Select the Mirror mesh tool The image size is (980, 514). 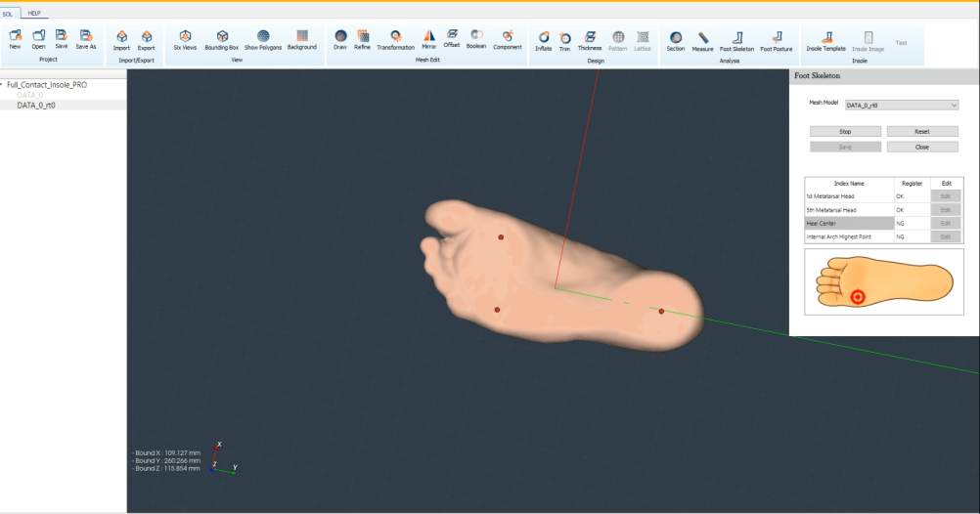coord(429,39)
